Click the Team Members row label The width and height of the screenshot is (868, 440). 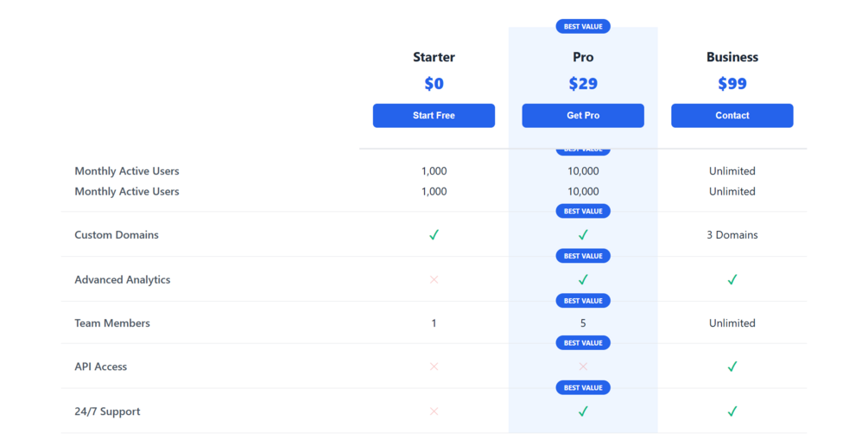click(112, 323)
